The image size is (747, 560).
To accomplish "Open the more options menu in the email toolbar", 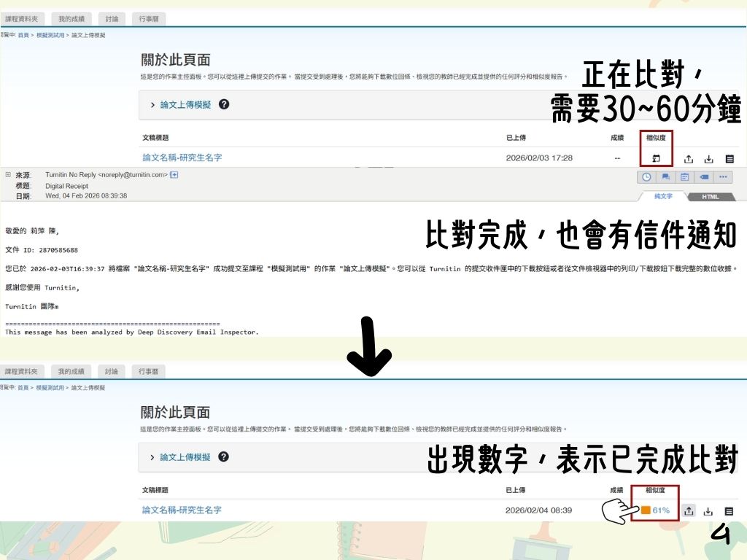I will tap(723, 176).
